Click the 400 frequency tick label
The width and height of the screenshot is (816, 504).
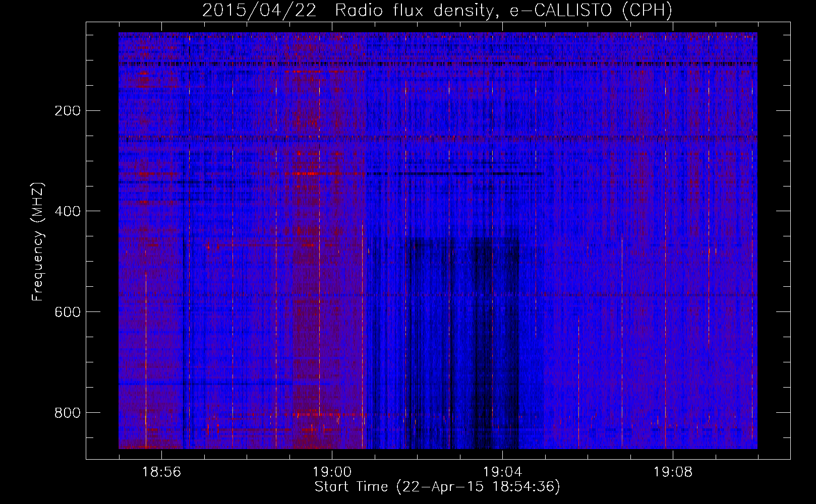67,211
